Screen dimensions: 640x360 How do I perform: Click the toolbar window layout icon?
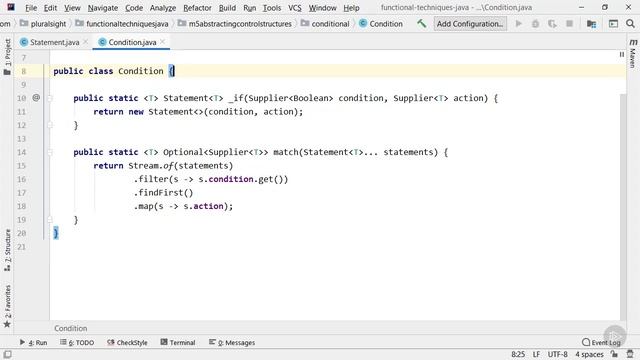point(613,24)
